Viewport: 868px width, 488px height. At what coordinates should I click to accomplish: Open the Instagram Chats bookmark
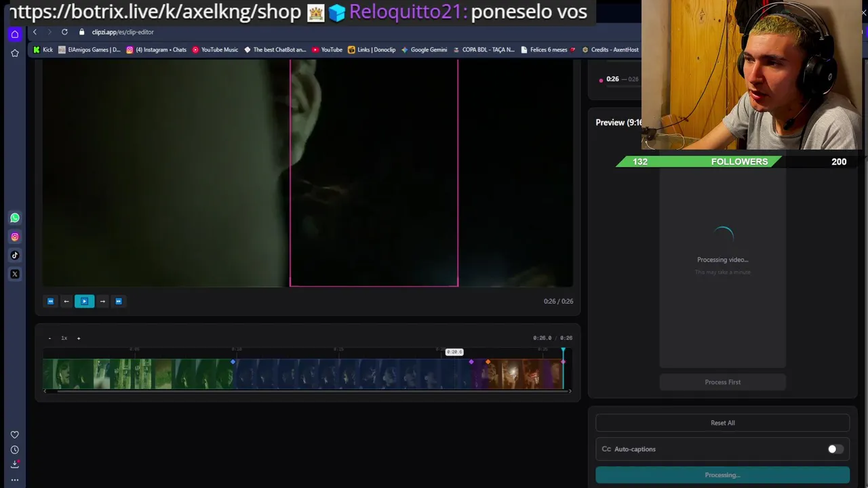(156, 49)
